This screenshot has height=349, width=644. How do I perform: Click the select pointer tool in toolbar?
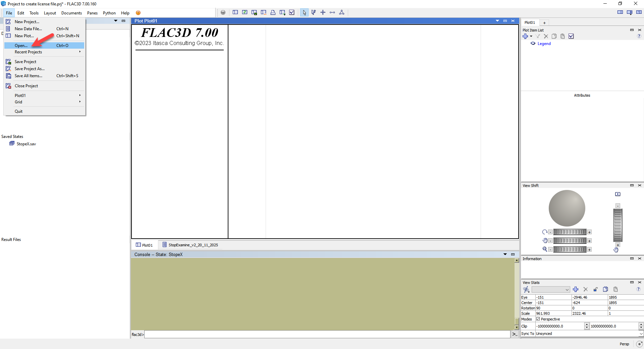[x=304, y=12]
